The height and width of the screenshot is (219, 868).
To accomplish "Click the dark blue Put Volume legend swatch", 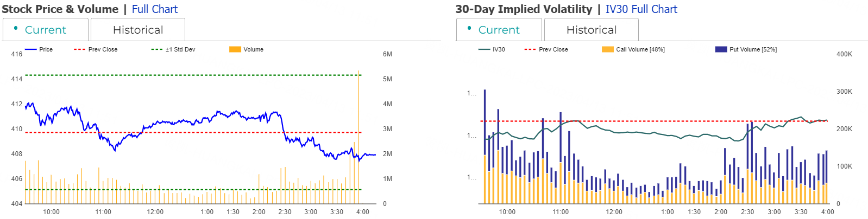I will point(721,49).
